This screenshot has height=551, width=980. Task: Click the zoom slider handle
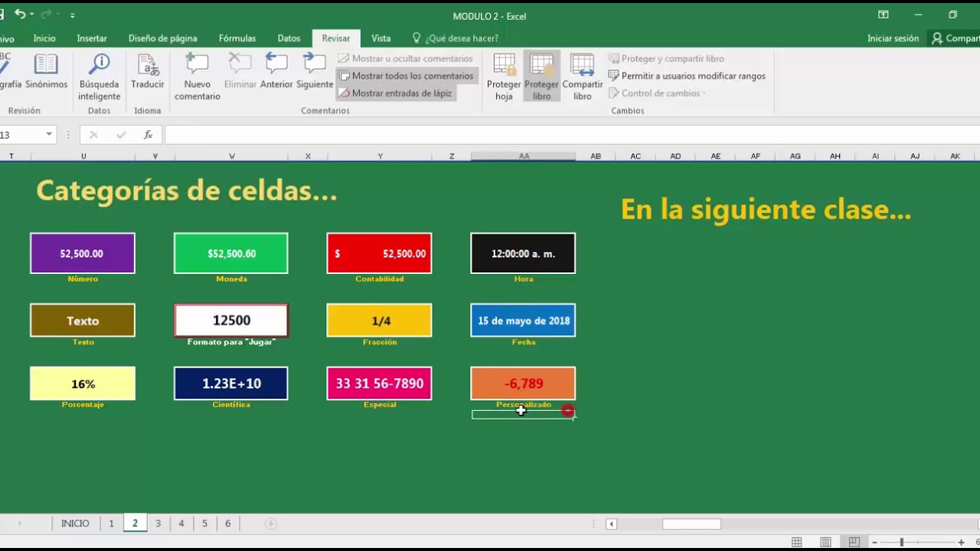click(901, 542)
